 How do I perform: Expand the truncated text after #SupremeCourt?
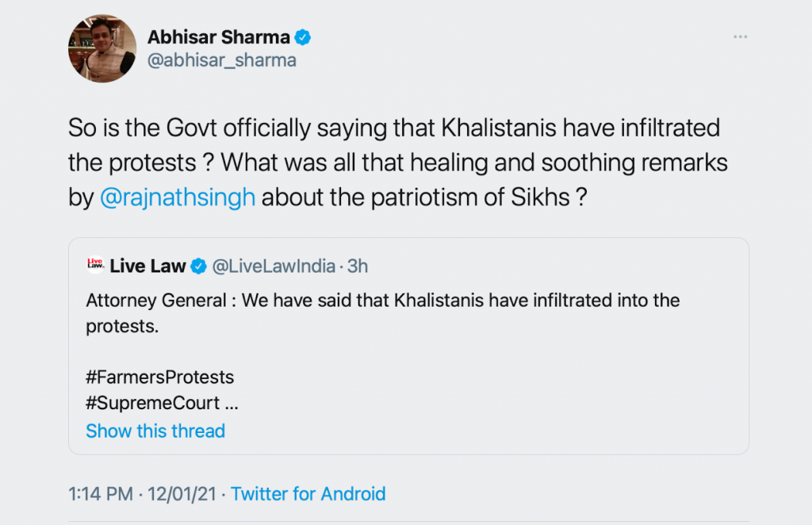pyautogui.click(x=232, y=403)
